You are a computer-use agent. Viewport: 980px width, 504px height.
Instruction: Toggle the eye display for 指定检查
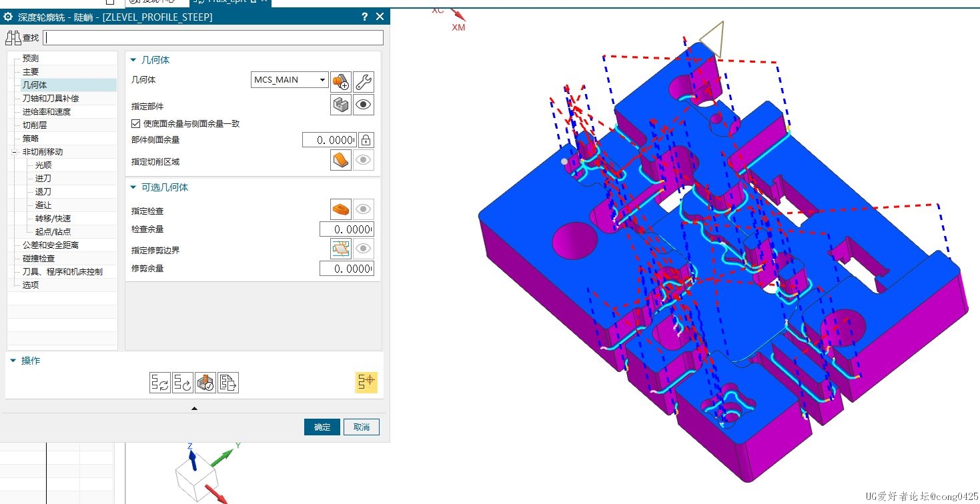click(364, 209)
